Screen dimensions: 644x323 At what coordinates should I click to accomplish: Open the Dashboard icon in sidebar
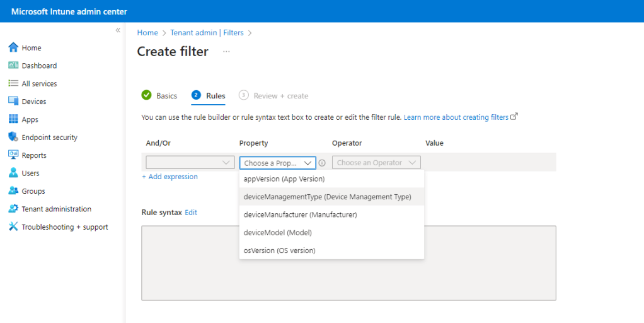pyautogui.click(x=13, y=66)
